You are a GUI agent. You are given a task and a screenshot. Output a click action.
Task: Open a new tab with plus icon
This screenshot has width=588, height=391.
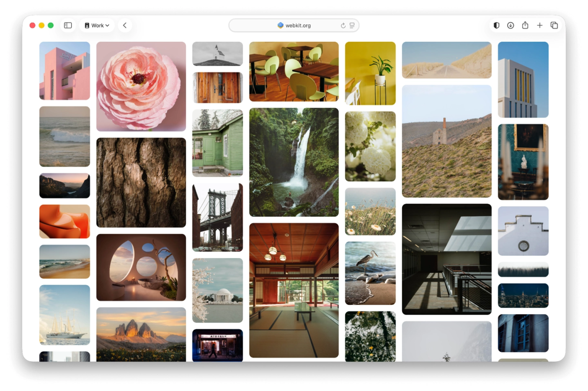coord(539,25)
